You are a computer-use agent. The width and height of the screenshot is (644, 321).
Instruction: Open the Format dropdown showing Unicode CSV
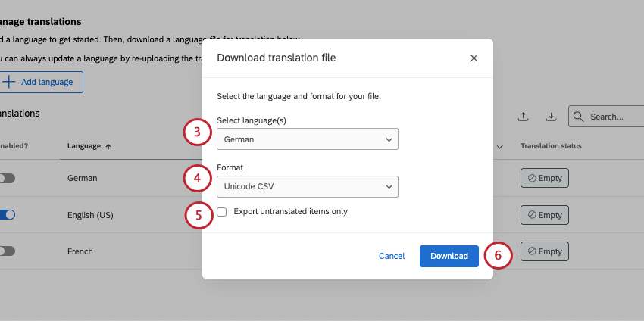click(307, 185)
